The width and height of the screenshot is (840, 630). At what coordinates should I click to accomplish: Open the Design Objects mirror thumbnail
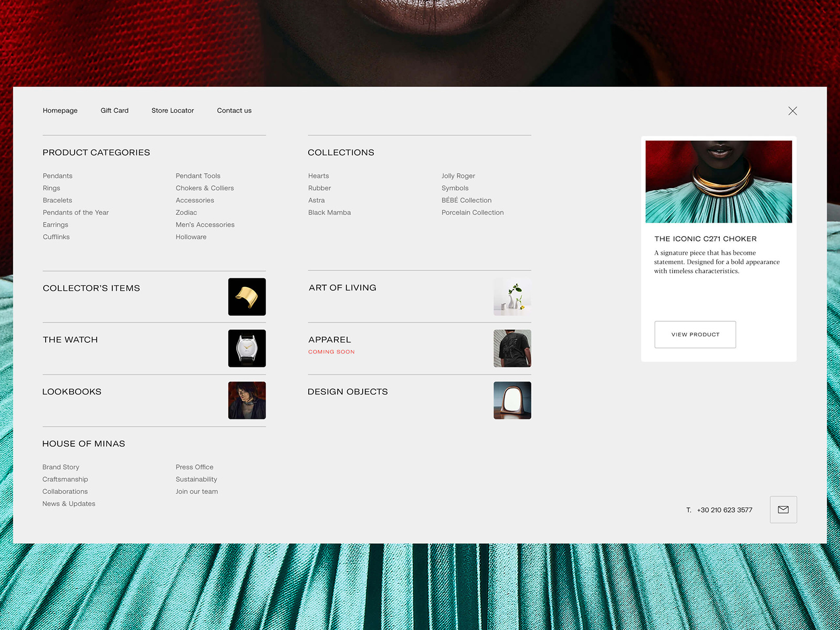tap(512, 400)
